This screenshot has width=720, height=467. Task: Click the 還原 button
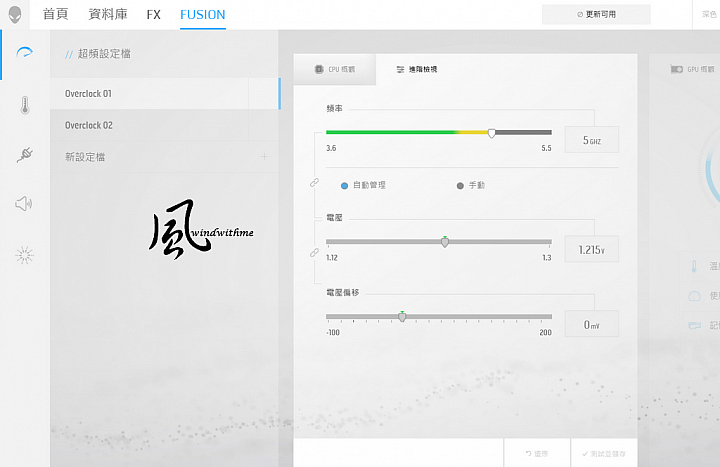point(537,453)
